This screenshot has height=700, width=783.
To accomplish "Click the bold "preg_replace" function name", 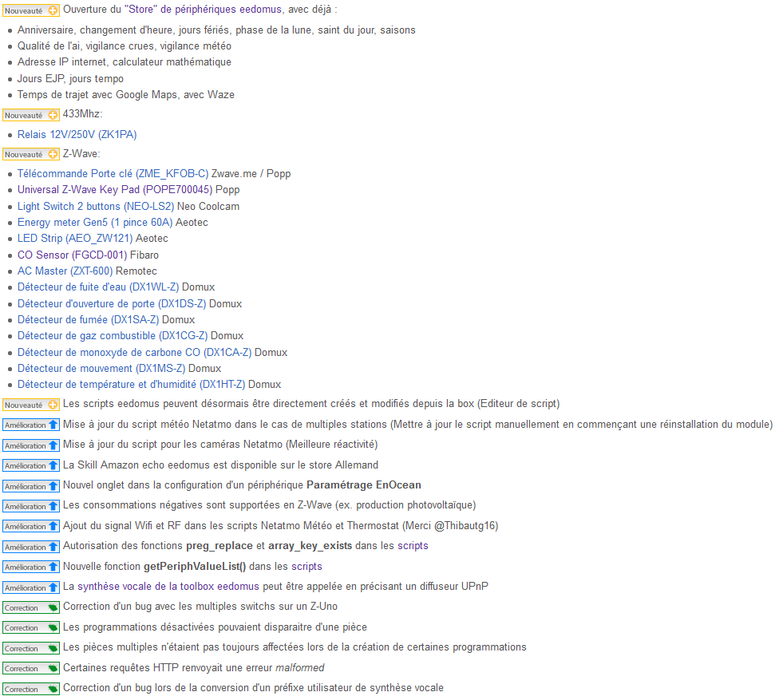I will click(219, 545).
